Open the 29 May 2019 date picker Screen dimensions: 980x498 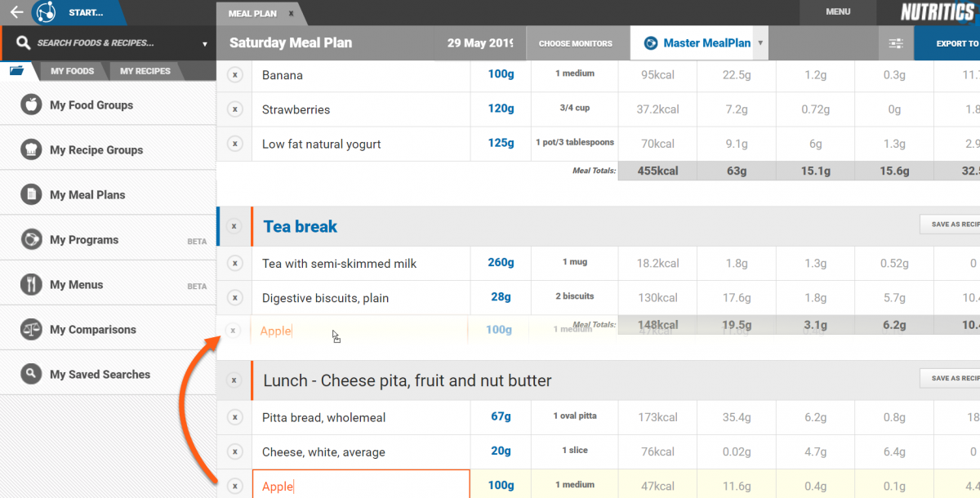coord(479,43)
